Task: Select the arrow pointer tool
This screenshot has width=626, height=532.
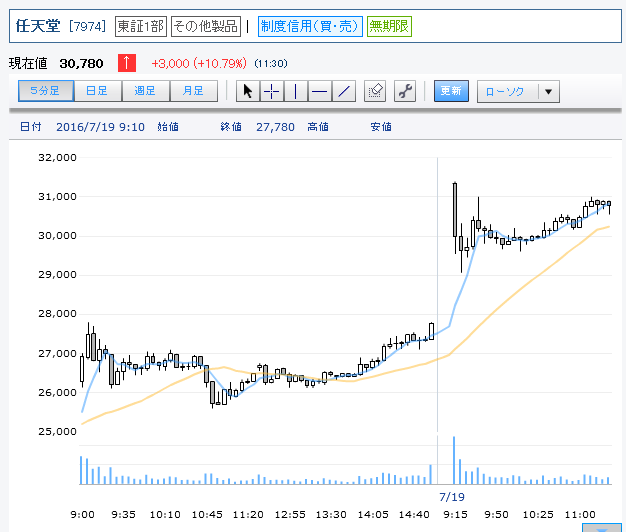Action: (x=248, y=91)
